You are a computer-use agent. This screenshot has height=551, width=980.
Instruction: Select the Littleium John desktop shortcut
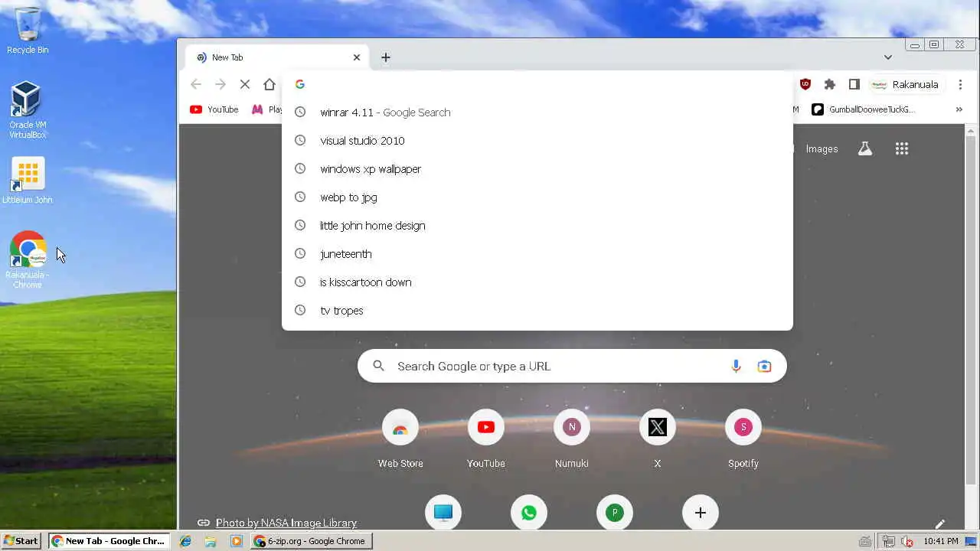pos(28,181)
